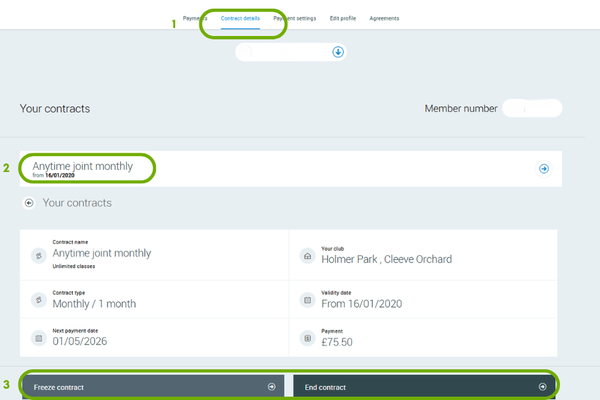Viewport: 600px width, 400px height.
Task: Click the blue arrow on the contract row
Action: coord(544,169)
